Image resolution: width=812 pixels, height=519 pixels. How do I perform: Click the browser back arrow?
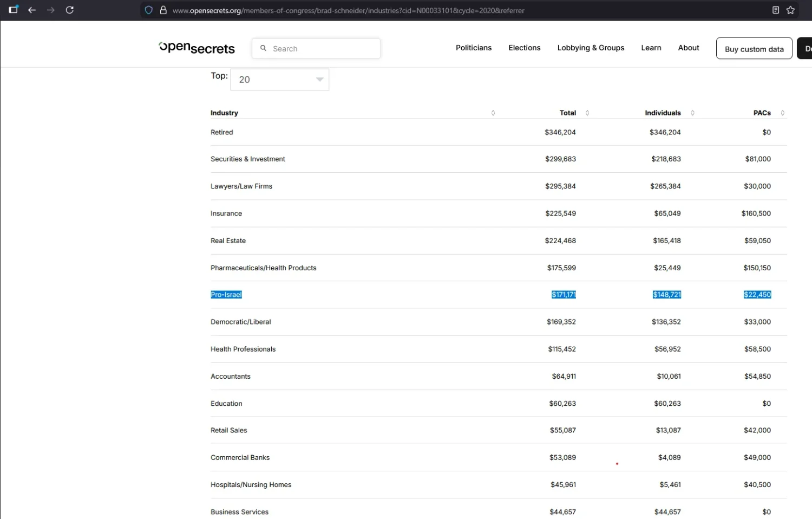point(32,10)
